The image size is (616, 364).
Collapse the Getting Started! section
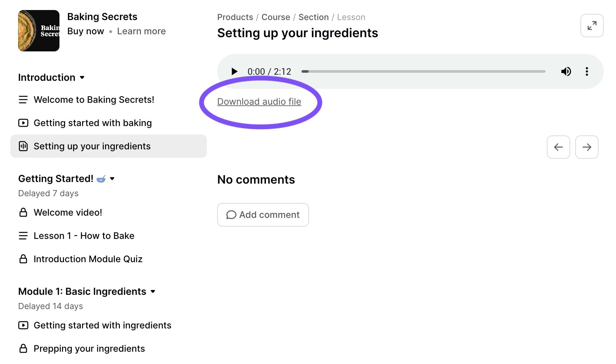[x=112, y=179]
